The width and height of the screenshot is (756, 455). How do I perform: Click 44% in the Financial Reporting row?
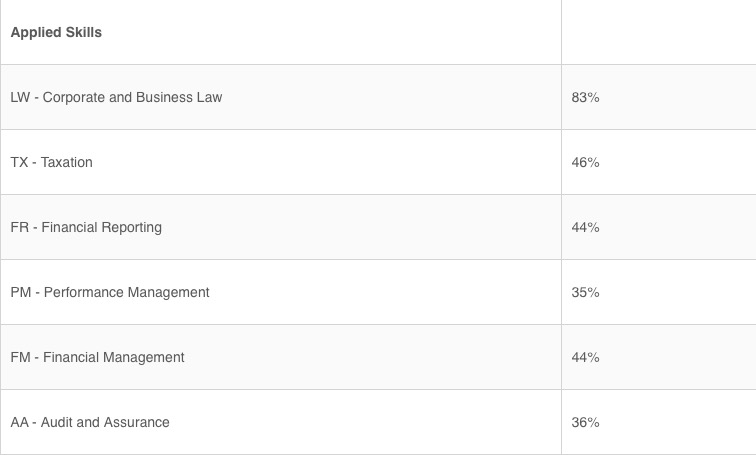pos(585,227)
